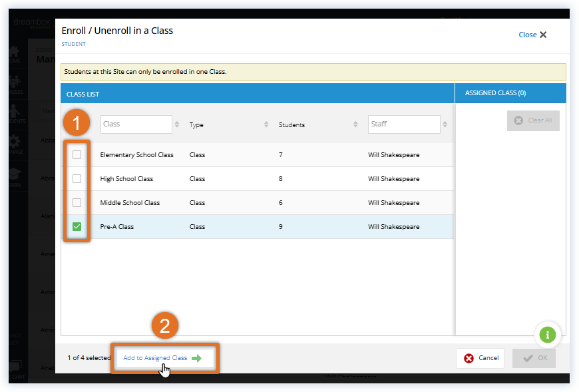Enable the High School Class checkbox

(77, 178)
